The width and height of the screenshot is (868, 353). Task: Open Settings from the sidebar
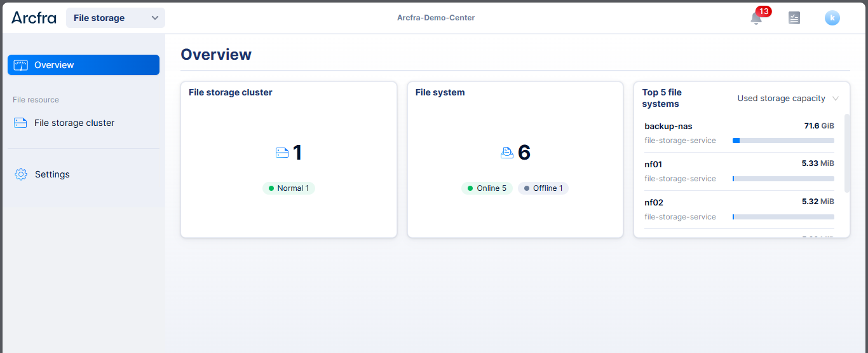click(52, 174)
